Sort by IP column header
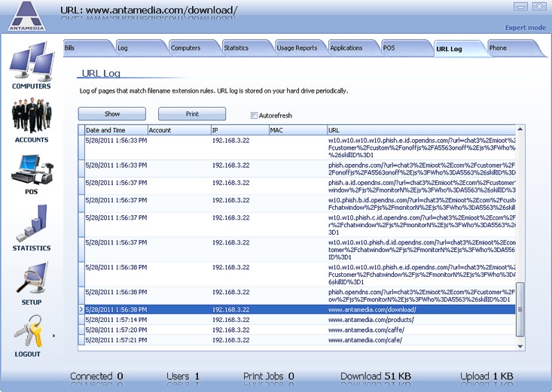 tap(239, 130)
